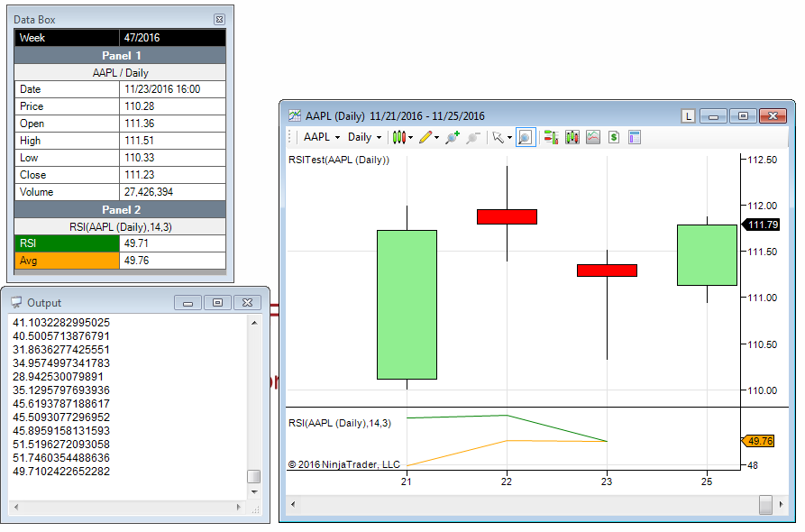Click output line 51.5196272093058
The height and width of the screenshot is (532, 805).
61,445
